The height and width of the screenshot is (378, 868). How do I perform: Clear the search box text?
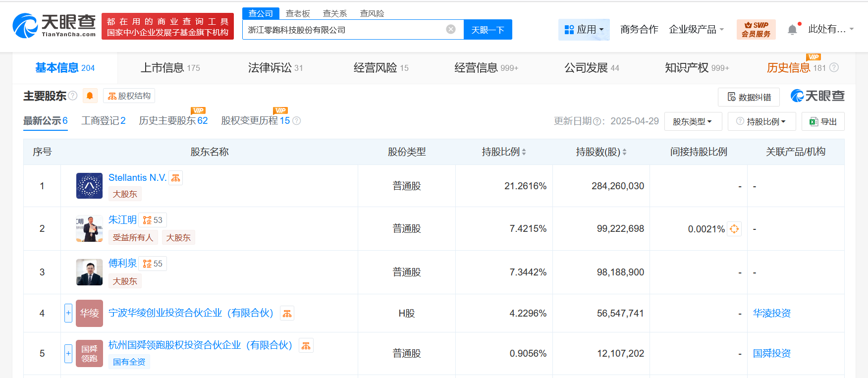click(451, 29)
